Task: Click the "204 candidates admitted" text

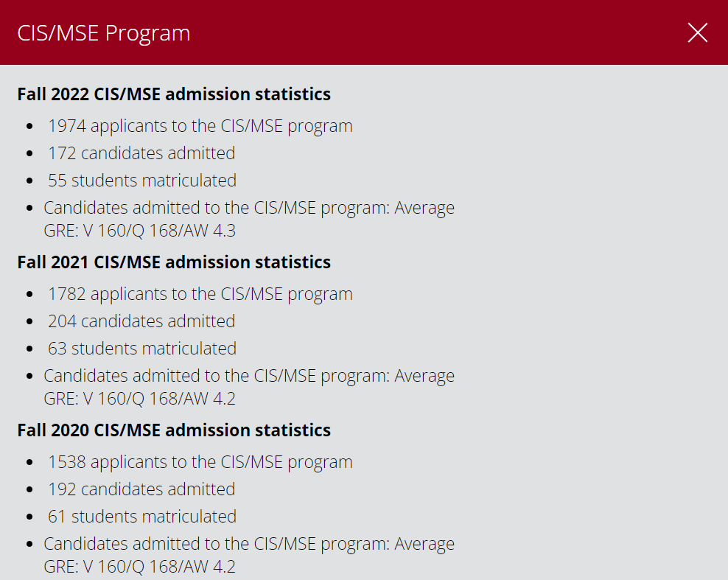Action: (x=141, y=321)
